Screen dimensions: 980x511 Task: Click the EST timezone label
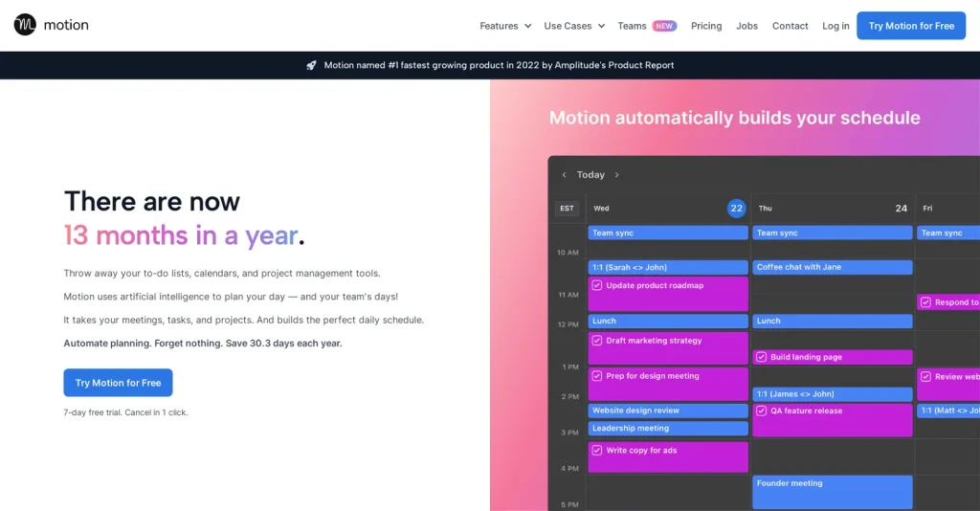coord(567,208)
